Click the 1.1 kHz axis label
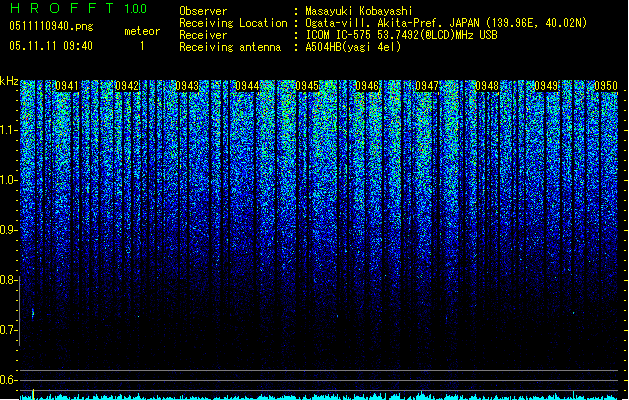Viewport: 629px width, 400px height. (9, 130)
